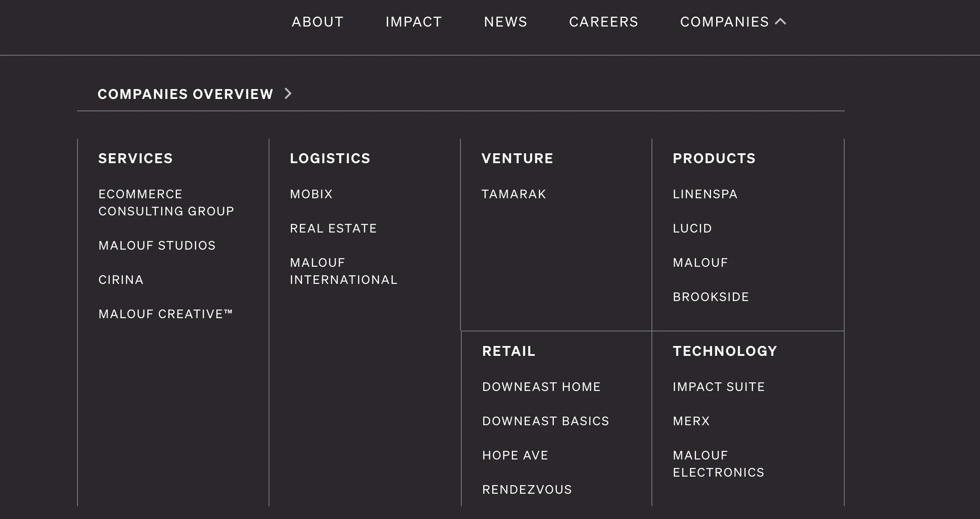This screenshot has width=980, height=519.
Task: Open the Companies Overview page
Action: 185,93
